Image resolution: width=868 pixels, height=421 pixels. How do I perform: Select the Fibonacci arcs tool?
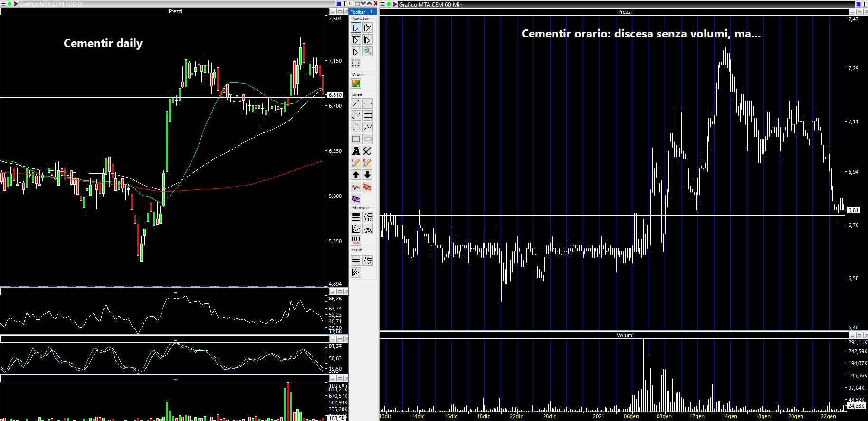tap(368, 229)
